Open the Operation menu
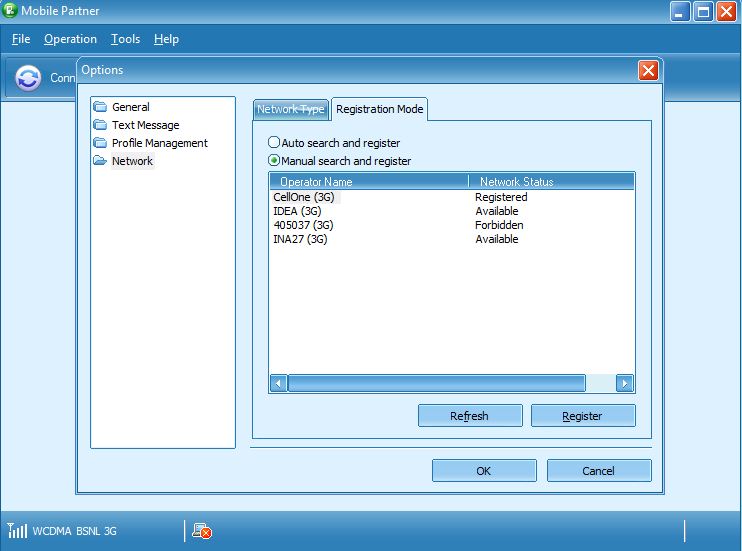The width and height of the screenshot is (742, 551). (70, 39)
